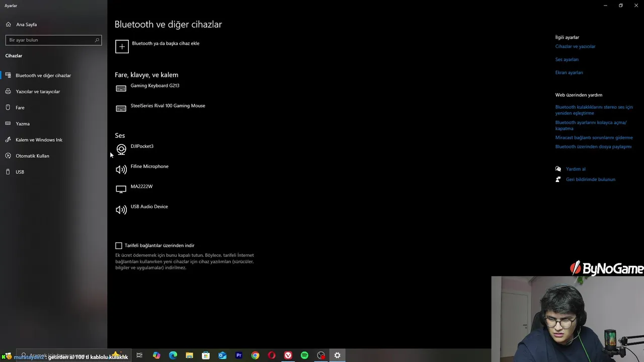This screenshot has width=644, height=362.
Task: Click the Settings gear on the taskbar
Action: pos(337,355)
